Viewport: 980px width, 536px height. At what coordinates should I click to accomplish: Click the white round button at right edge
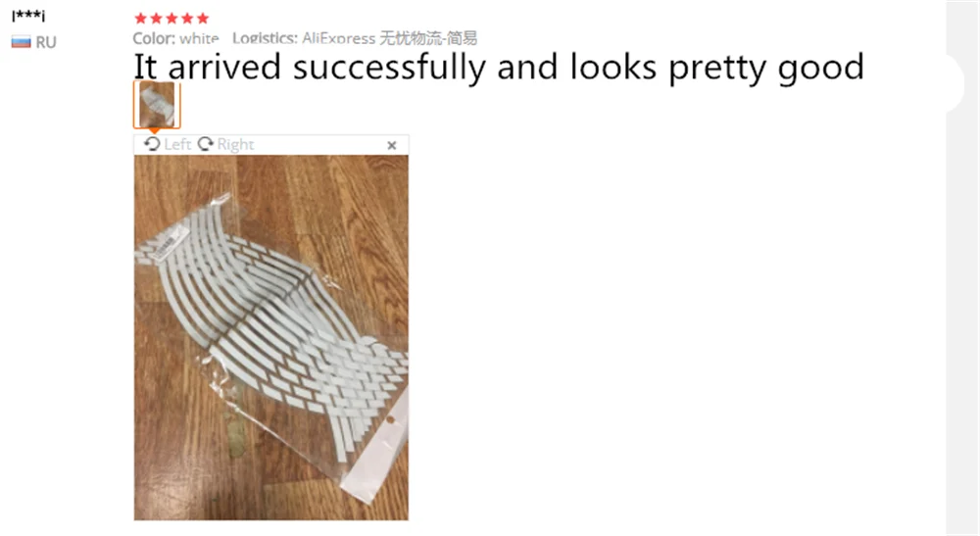955,82
